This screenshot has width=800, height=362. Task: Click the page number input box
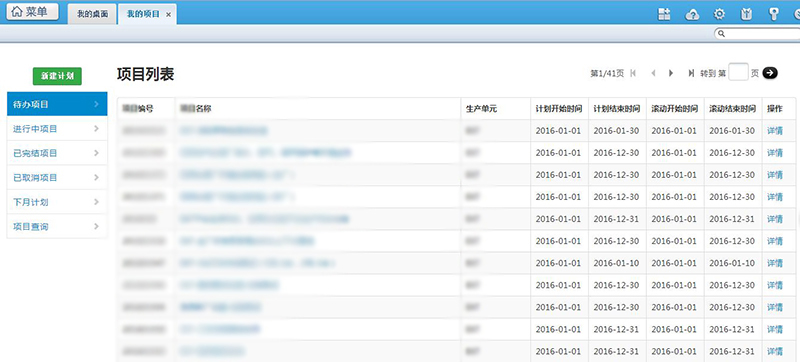point(738,72)
